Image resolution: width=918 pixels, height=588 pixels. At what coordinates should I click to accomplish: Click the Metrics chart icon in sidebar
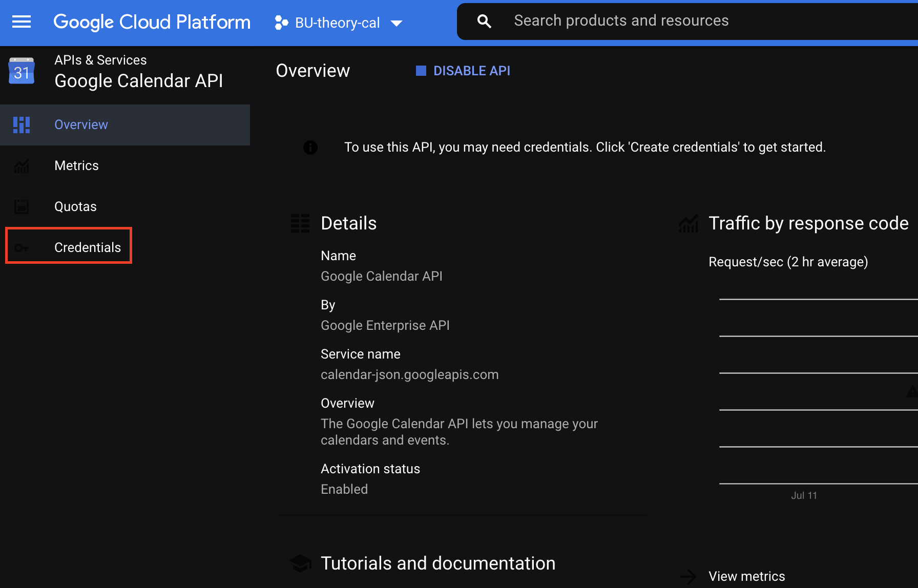22,166
